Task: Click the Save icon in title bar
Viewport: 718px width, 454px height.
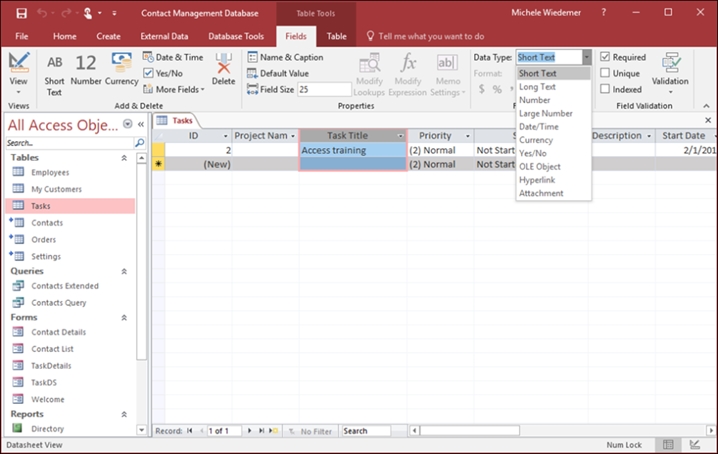Action: tap(21, 13)
